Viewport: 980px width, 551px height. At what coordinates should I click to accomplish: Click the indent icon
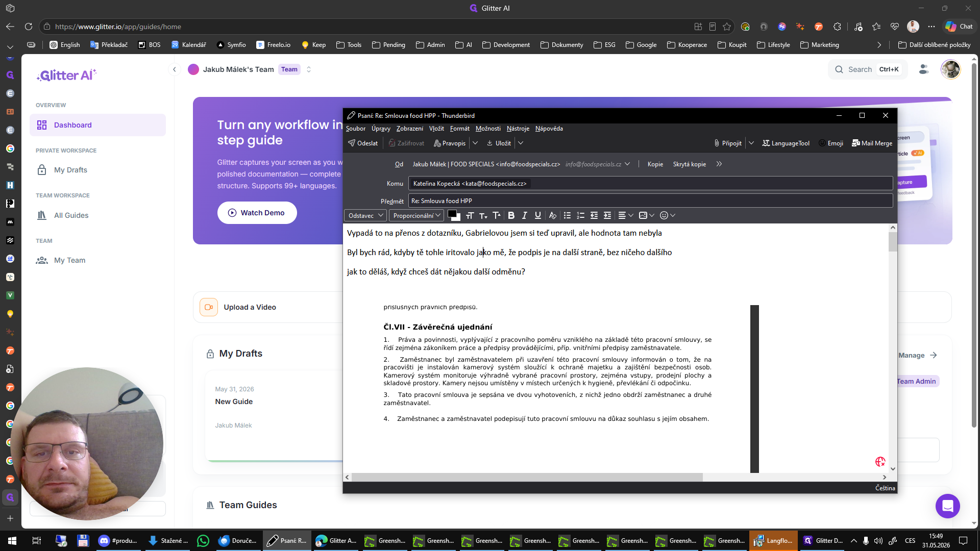click(607, 216)
